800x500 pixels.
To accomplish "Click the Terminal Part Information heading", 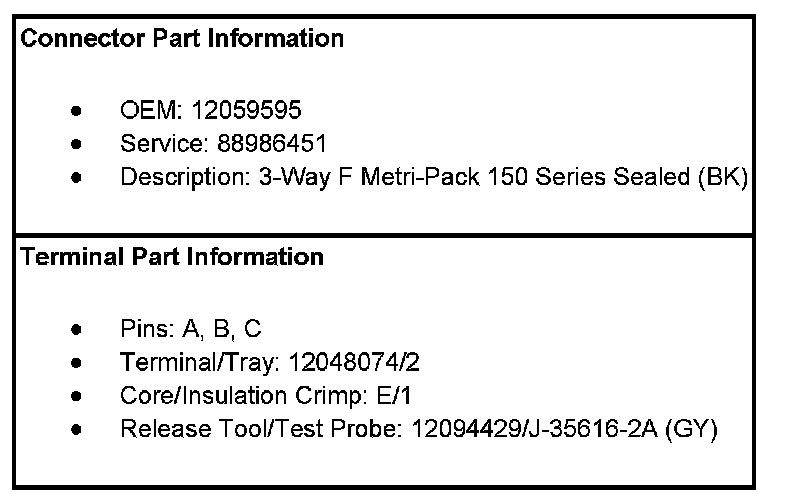I will (172, 257).
